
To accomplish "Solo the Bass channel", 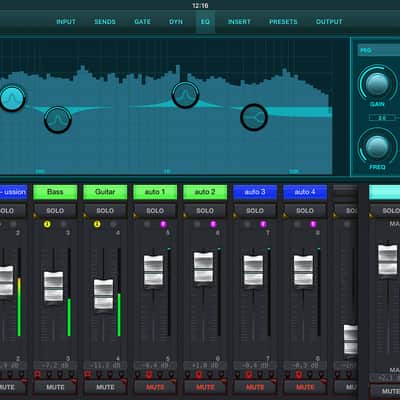I will [55, 211].
